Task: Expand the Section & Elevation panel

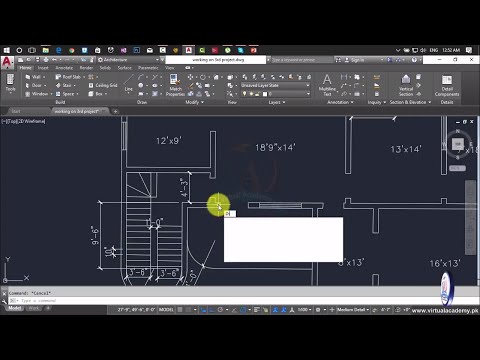Action: click(410, 102)
